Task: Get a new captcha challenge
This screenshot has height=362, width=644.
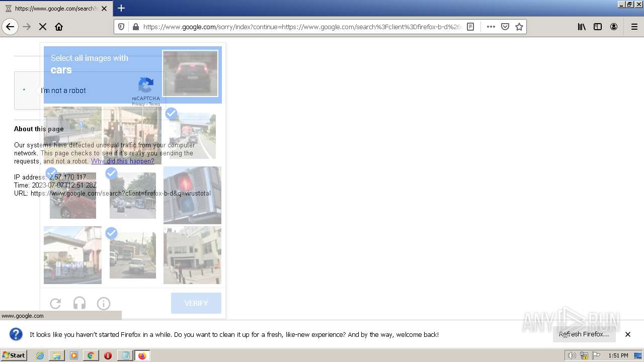Action: pos(55,303)
